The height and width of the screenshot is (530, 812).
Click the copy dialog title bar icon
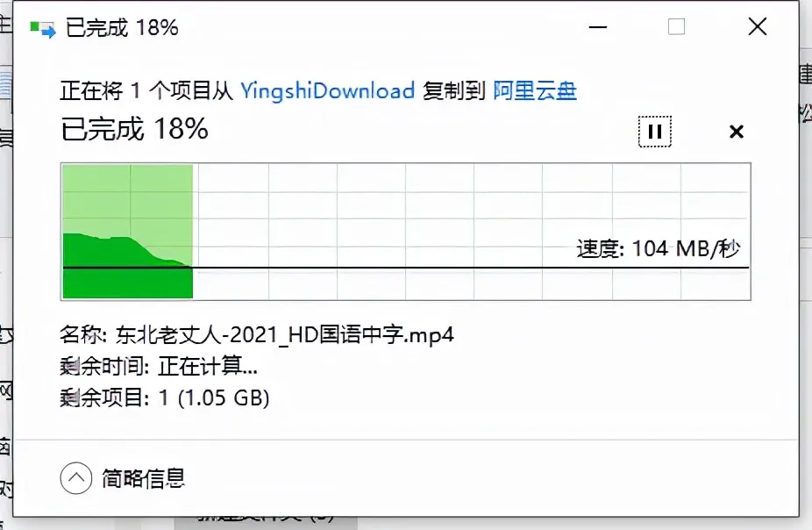click(x=42, y=28)
